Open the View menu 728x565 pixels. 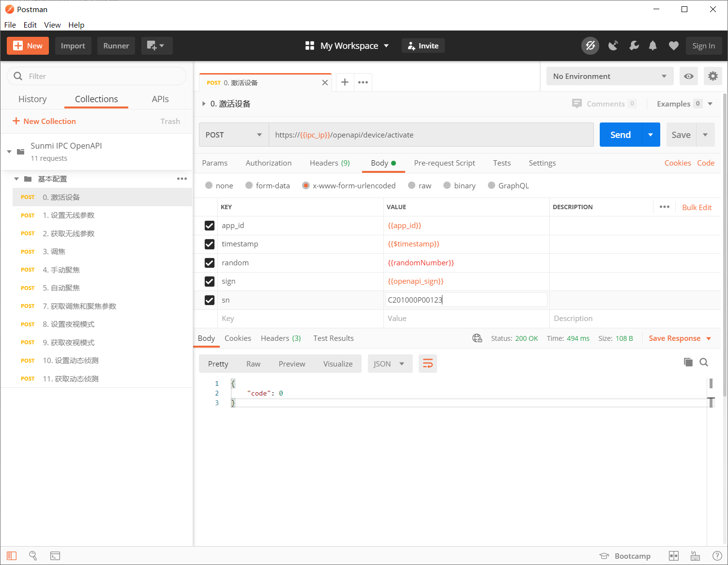pos(52,25)
